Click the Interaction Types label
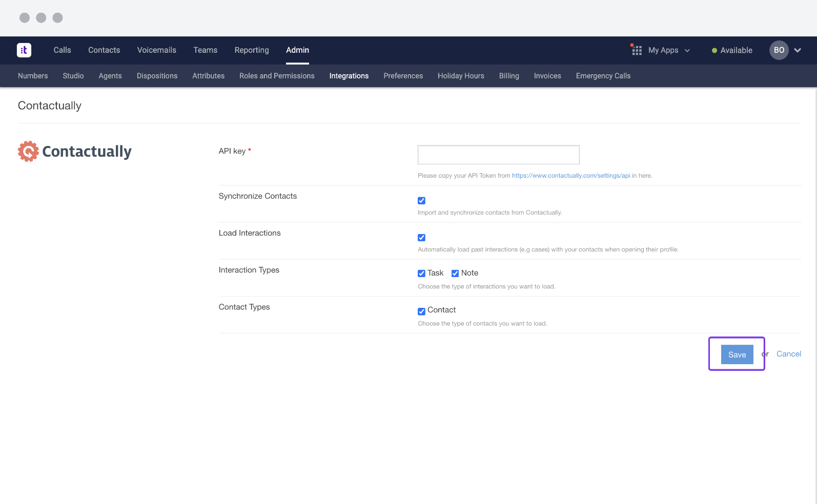817x504 pixels. [x=249, y=270]
